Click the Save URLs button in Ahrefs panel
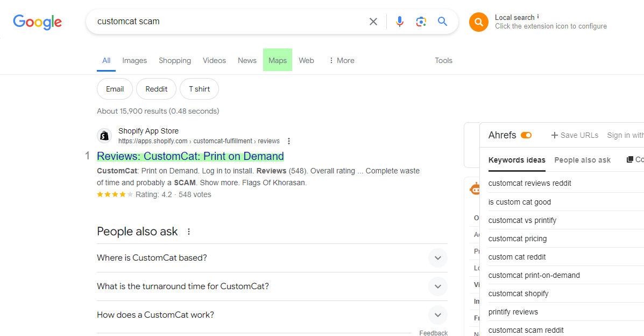The width and height of the screenshot is (644, 336). (574, 135)
